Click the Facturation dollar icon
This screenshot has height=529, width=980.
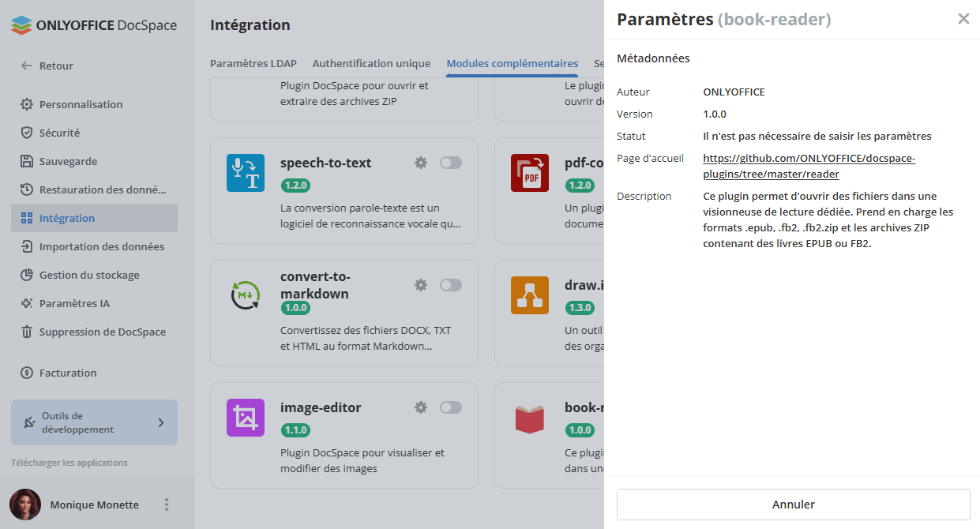point(27,373)
